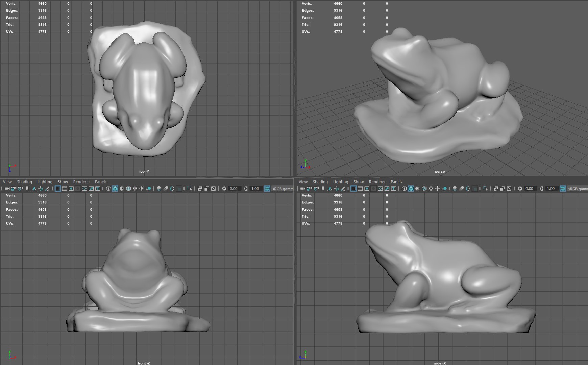Open Show menu in side panel
Viewport: 588px width, 365px height.
(359, 182)
